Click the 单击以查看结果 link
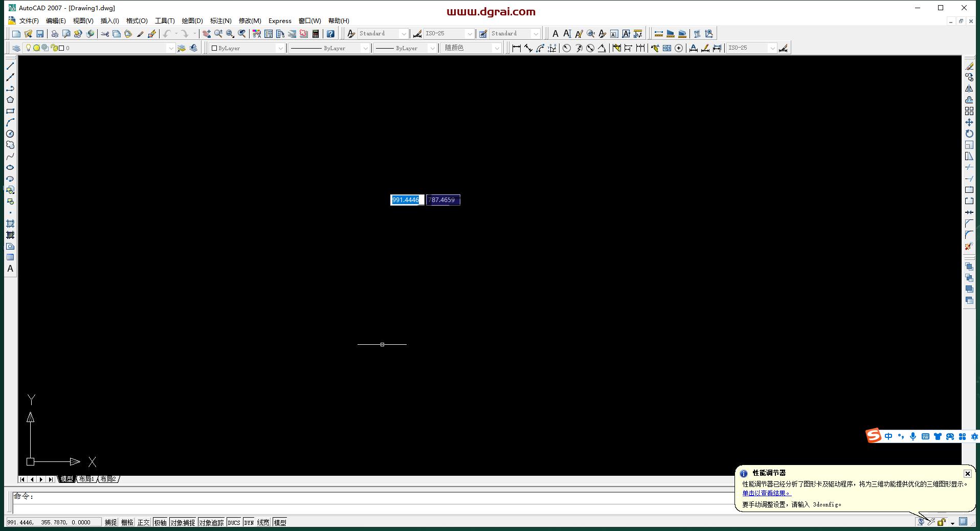This screenshot has height=531, width=980. pos(766,494)
